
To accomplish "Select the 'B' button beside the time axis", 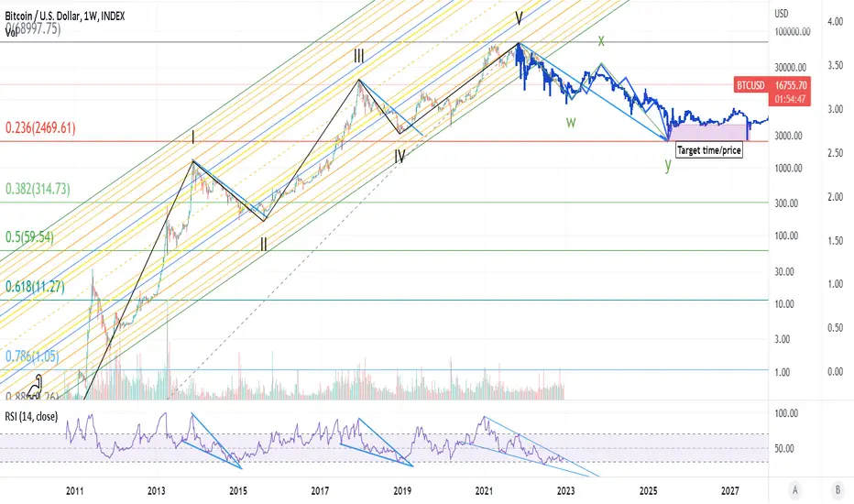I will [x=838, y=490].
